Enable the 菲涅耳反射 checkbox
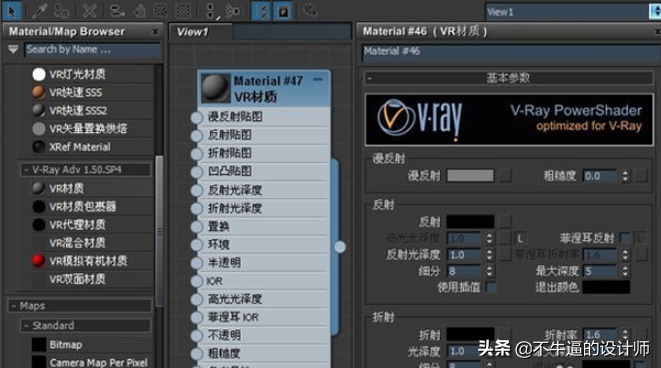 click(x=625, y=239)
